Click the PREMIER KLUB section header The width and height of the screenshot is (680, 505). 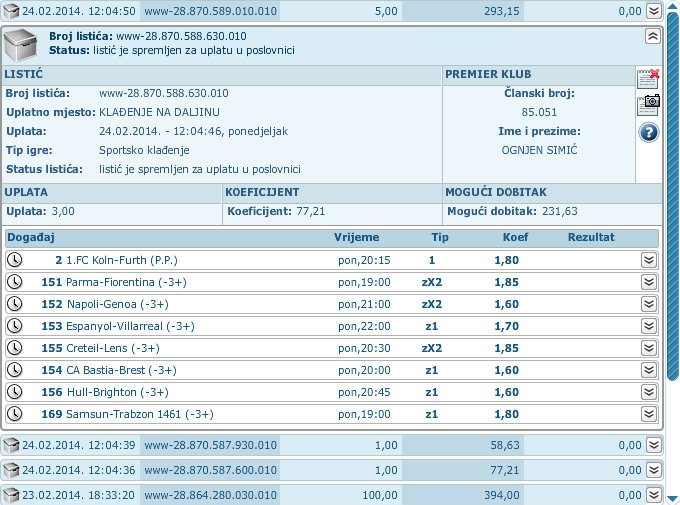pyautogui.click(x=488, y=74)
